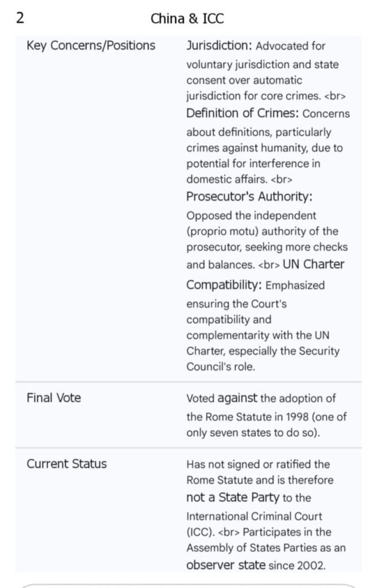The height and width of the screenshot is (588, 377).
Task: Click the page number 2 in the header
Action: point(20,18)
